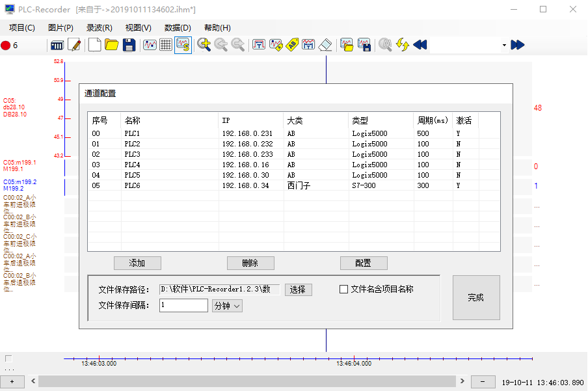This screenshot has width=588, height=391.
Task: Click the 13:46:04.000 timeline marker
Action: coord(354,363)
